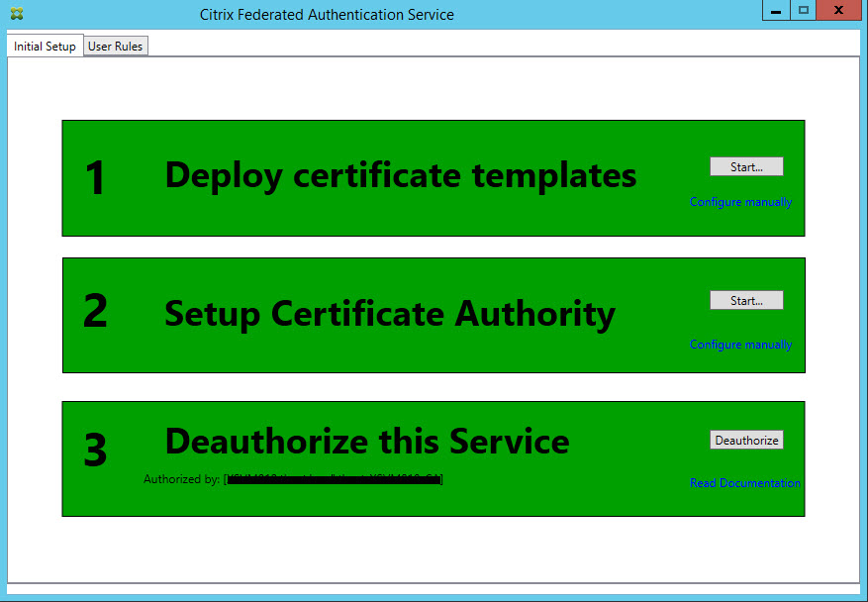Viewport: 868px width, 602px height.
Task: Minimize the Citrix FAS window
Action: point(776,11)
